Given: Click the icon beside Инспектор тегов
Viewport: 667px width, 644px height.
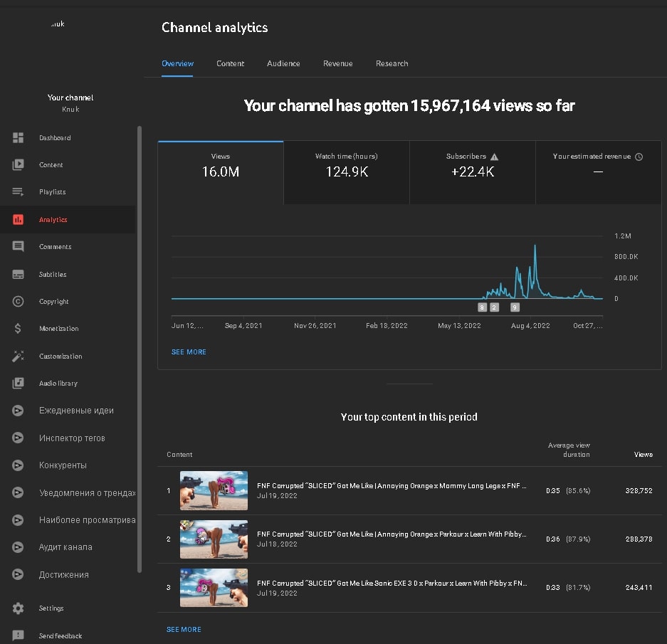Looking at the screenshot, I should tap(18, 438).
